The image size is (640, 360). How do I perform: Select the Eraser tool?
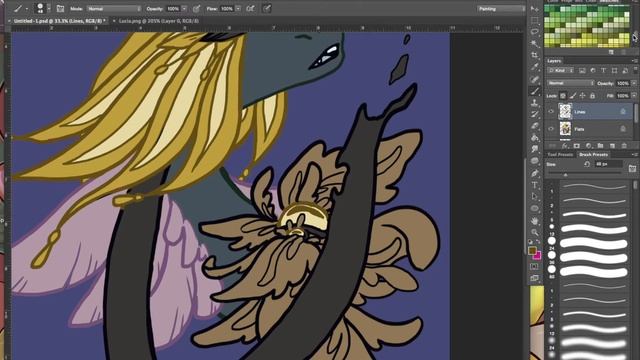534,126
